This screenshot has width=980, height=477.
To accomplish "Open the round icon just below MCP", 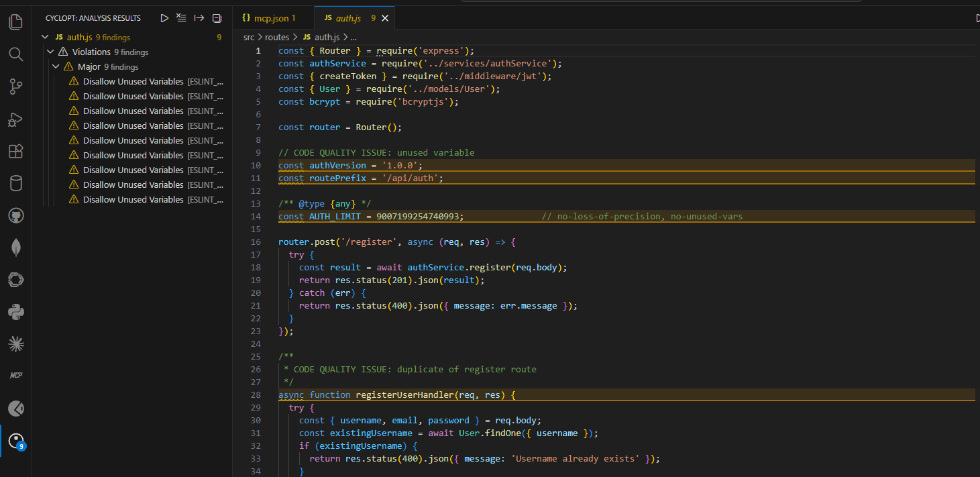I will pos(15,408).
